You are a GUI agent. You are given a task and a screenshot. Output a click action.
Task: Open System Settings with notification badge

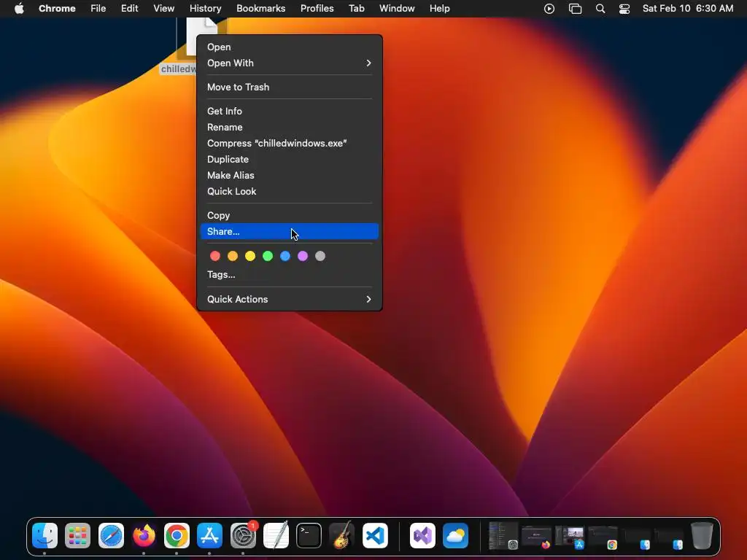[243, 536]
